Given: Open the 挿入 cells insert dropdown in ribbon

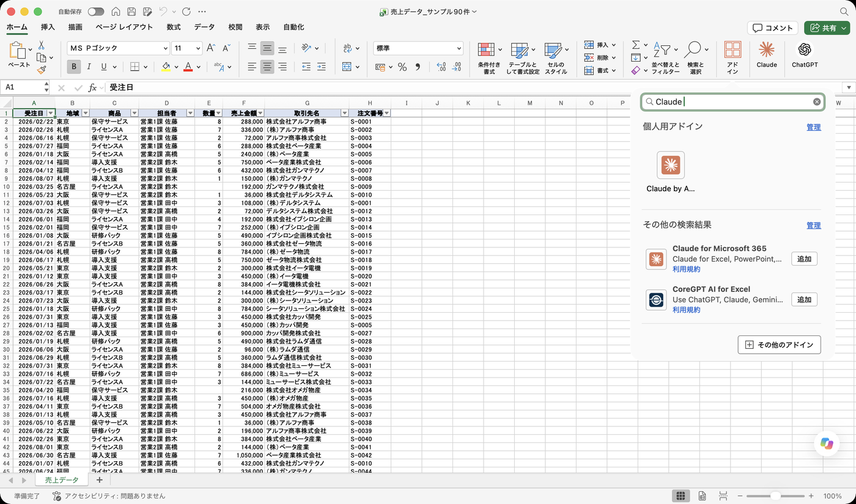Looking at the screenshot, I should 599,45.
